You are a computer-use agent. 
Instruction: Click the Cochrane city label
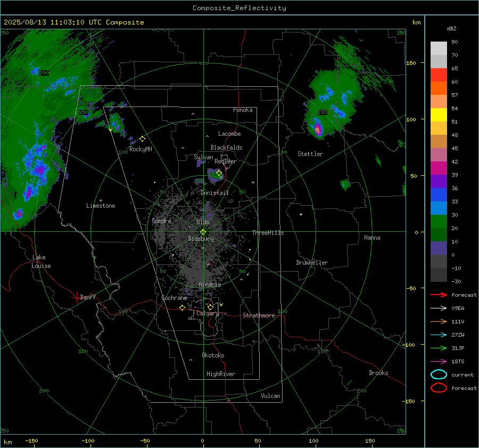[x=174, y=298]
